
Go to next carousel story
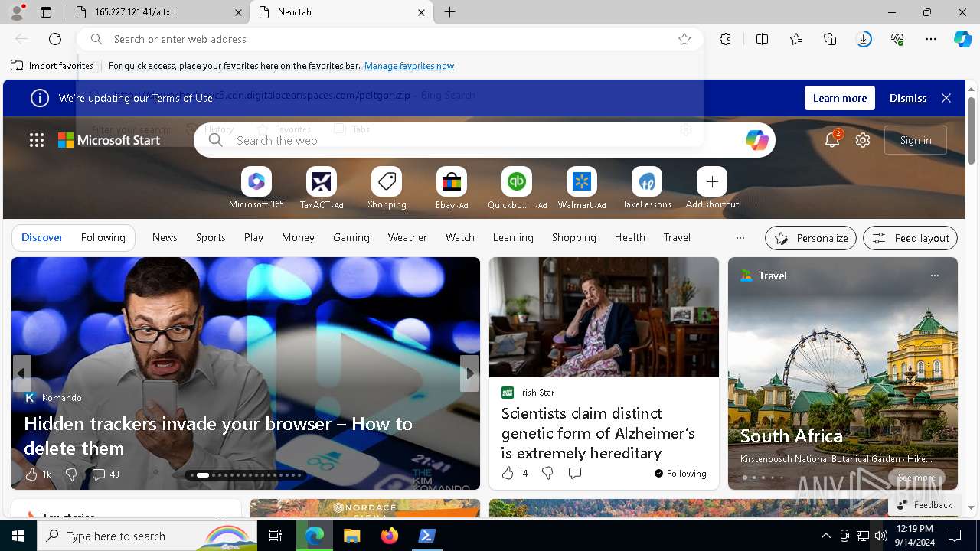pos(469,373)
